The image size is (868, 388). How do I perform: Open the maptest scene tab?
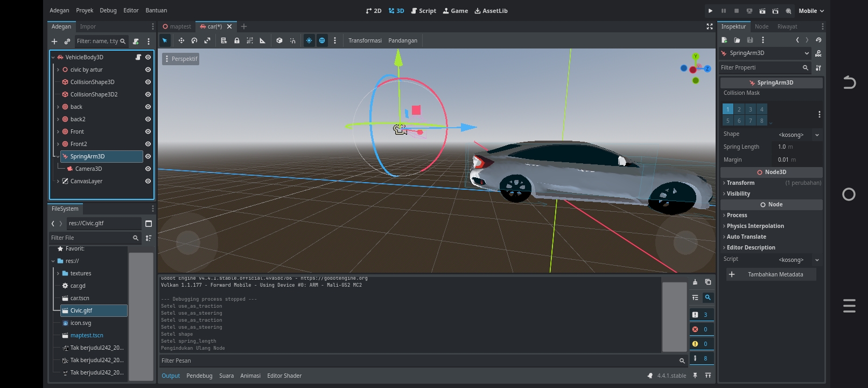(177, 26)
